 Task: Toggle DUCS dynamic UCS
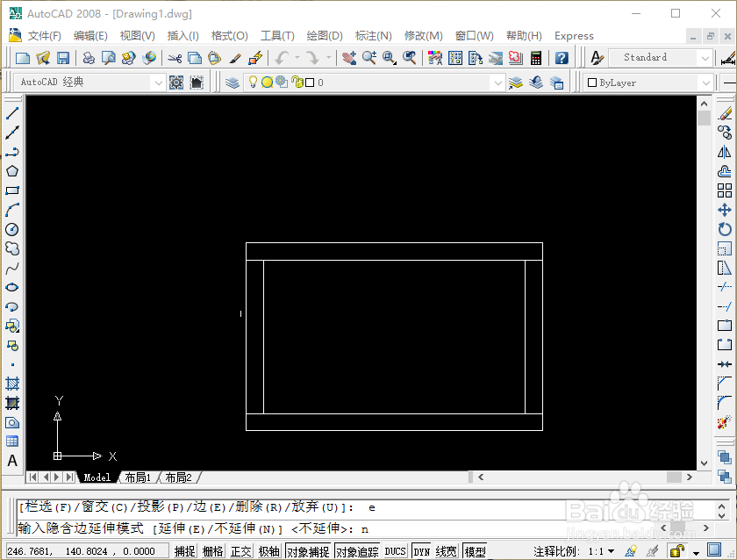pyautogui.click(x=396, y=551)
